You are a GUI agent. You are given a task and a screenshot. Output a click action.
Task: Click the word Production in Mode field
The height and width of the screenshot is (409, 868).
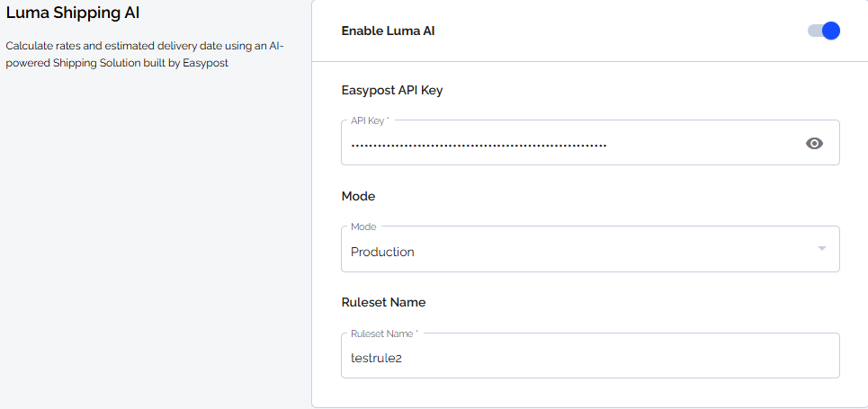coord(382,252)
